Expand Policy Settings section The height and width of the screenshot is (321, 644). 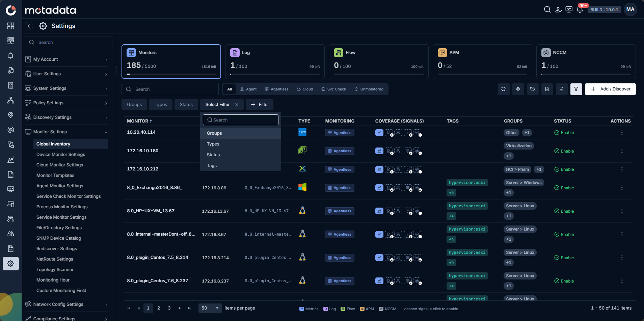[x=66, y=103]
